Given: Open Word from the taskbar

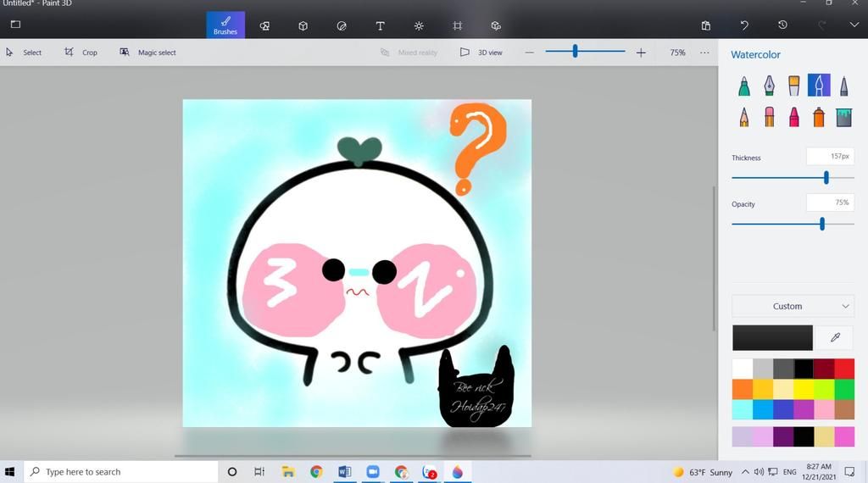Looking at the screenshot, I should point(344,472).
